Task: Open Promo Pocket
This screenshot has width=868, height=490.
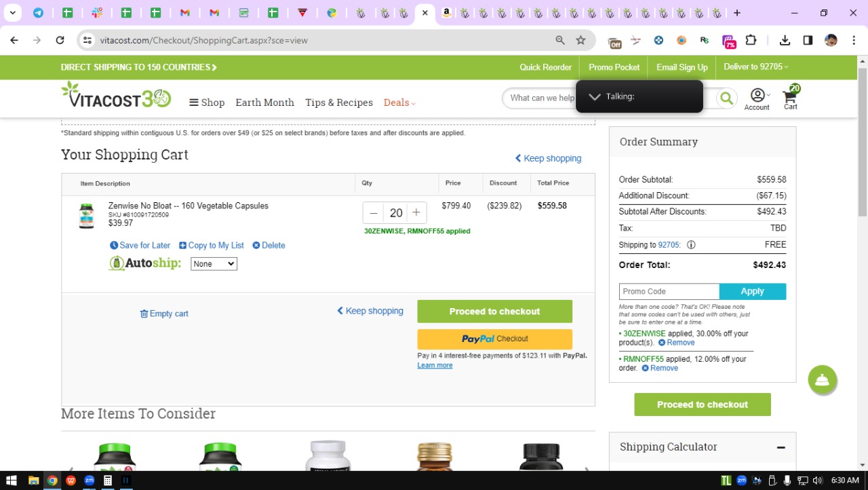Action: click(x=614, y=67)
